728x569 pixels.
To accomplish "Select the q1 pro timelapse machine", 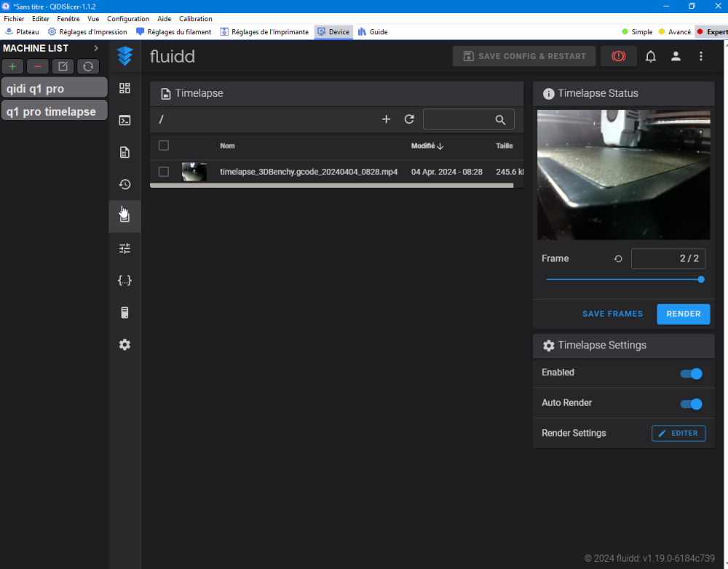I will (55, 111).
